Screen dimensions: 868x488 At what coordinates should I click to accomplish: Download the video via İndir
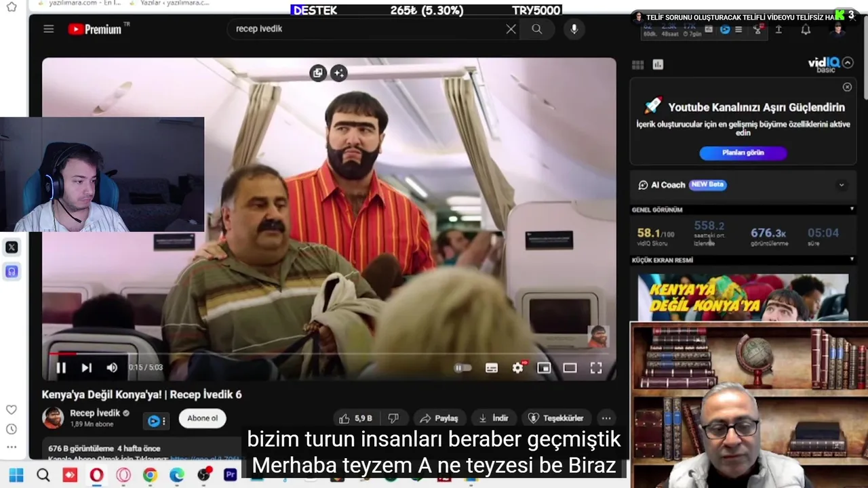pyautogui.click(x=494, y=418)
